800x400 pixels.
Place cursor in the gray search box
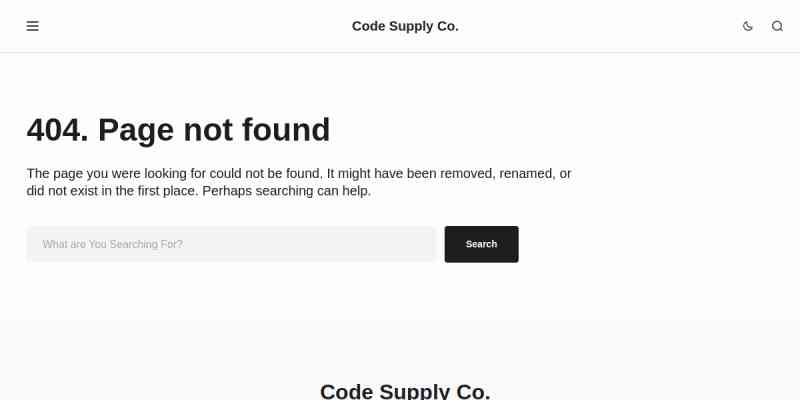tap(231, 244)
